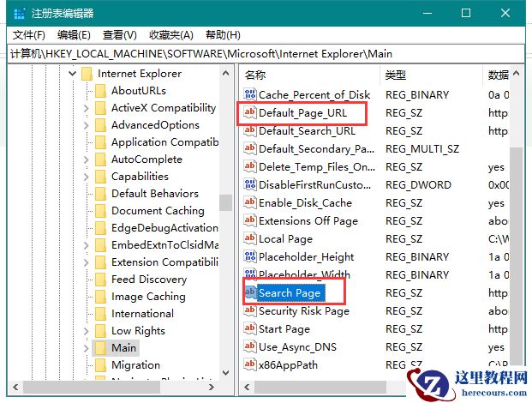Open the 查看(V) menu

(x=119, y=34)
